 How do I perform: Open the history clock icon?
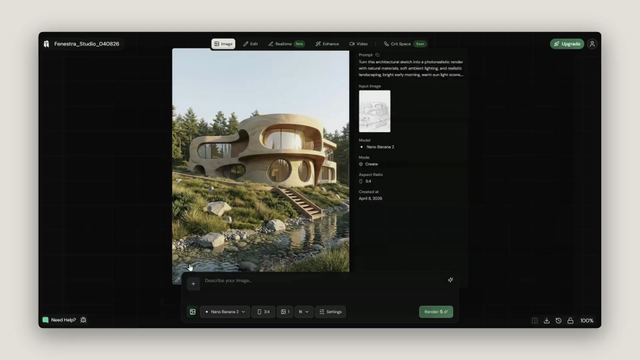[558, 321]
